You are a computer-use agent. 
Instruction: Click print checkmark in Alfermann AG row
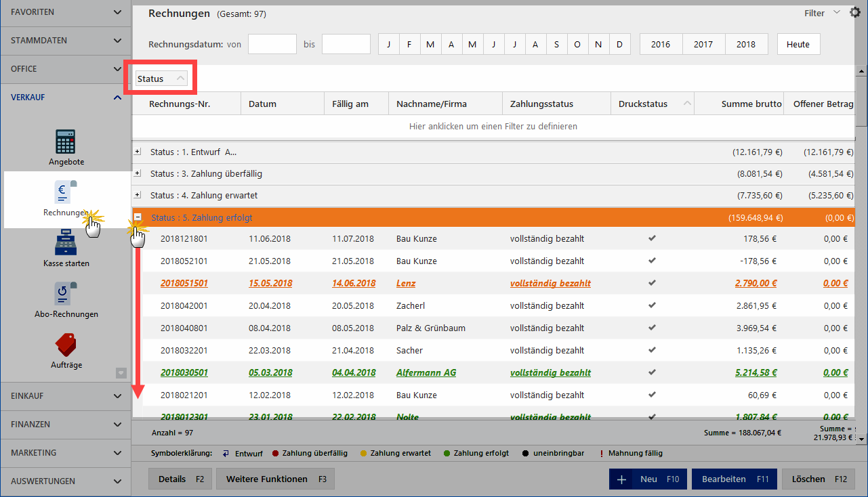[x=652, y=372]
